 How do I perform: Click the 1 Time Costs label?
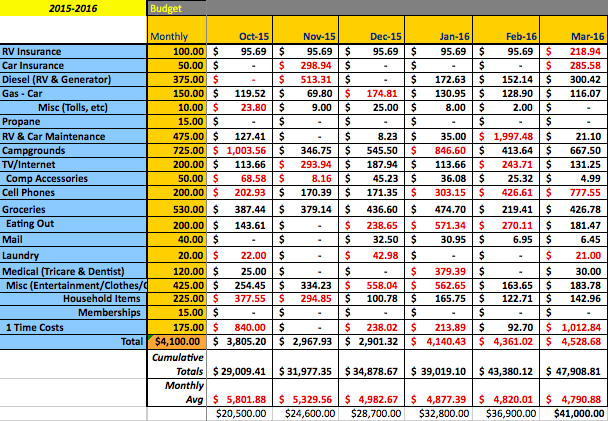[x=73, y=327]
